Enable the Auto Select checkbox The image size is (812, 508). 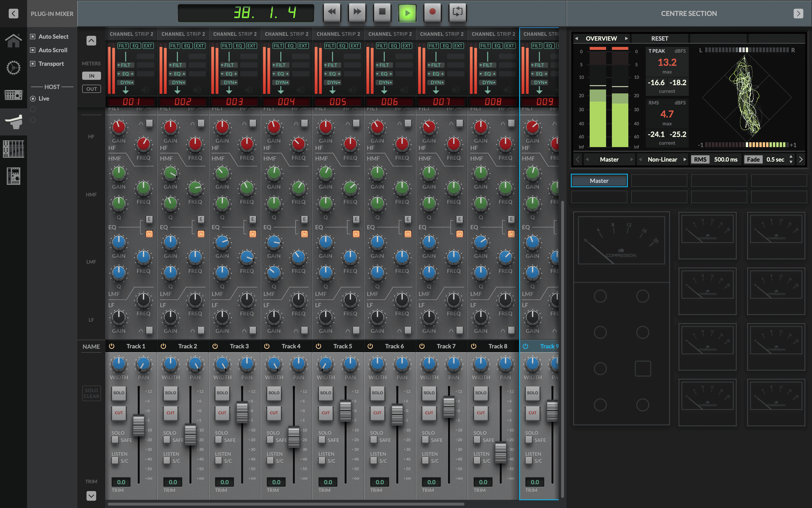click(x=33, y=36)
